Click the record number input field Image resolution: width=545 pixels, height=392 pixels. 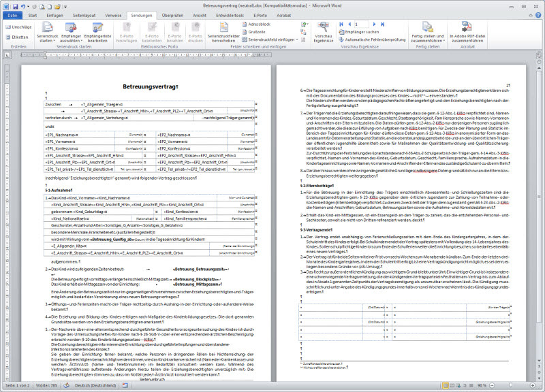(x=362, y=24)
